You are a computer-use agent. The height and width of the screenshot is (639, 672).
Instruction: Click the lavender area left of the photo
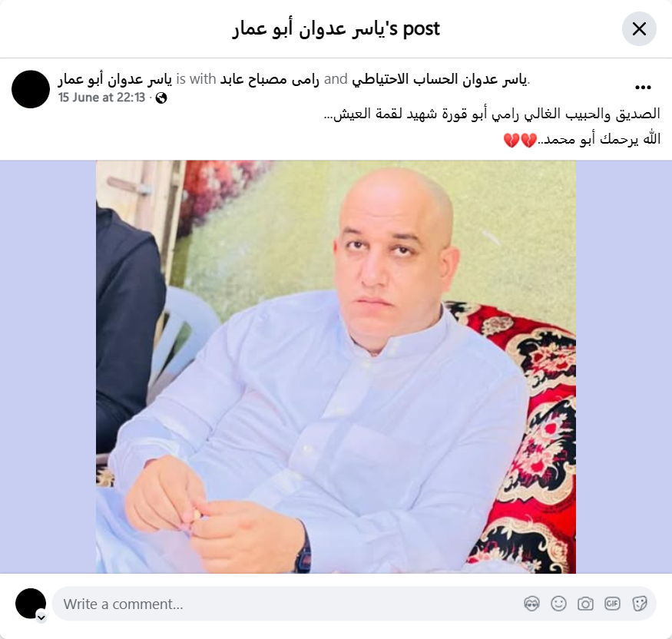pos(48,367)
